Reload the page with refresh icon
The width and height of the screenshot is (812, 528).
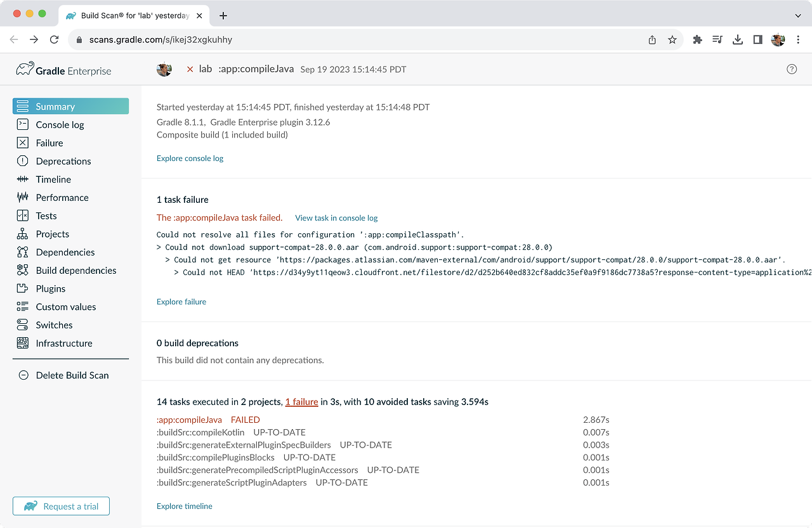click(54, 39)
